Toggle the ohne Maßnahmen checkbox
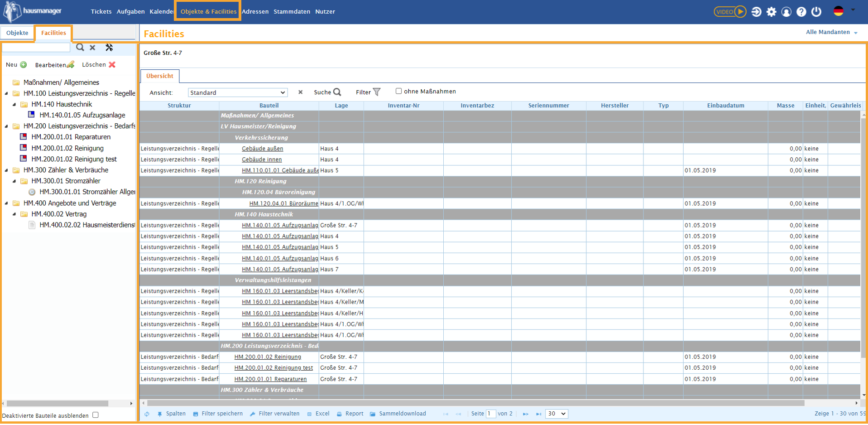The height and width of the screenshot is (425, 868). click(x=398, y=91)
